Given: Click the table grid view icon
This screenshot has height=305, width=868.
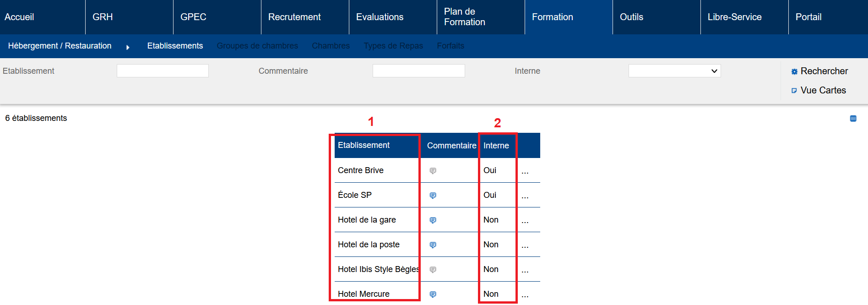Looking at the screenshot, I should pos(853,119).
